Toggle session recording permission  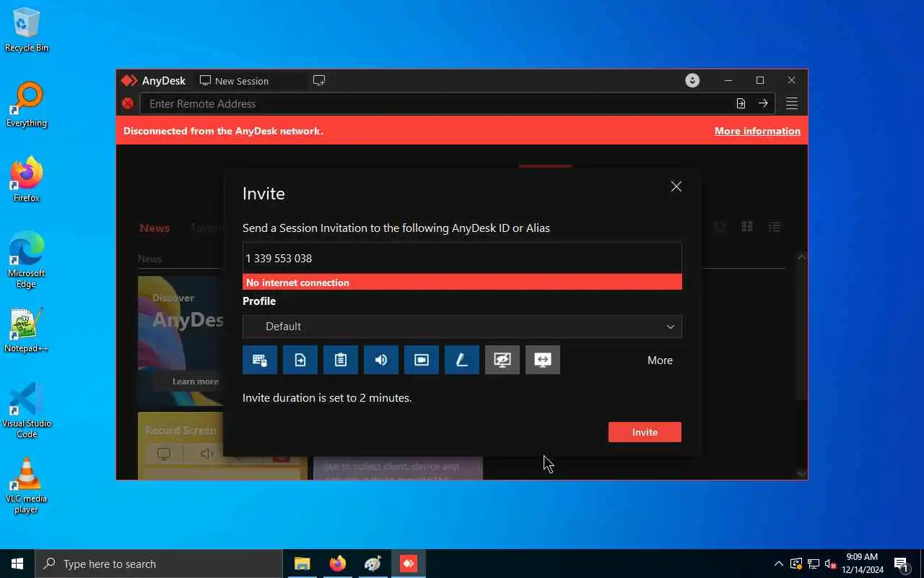click(x=422, y=360)
